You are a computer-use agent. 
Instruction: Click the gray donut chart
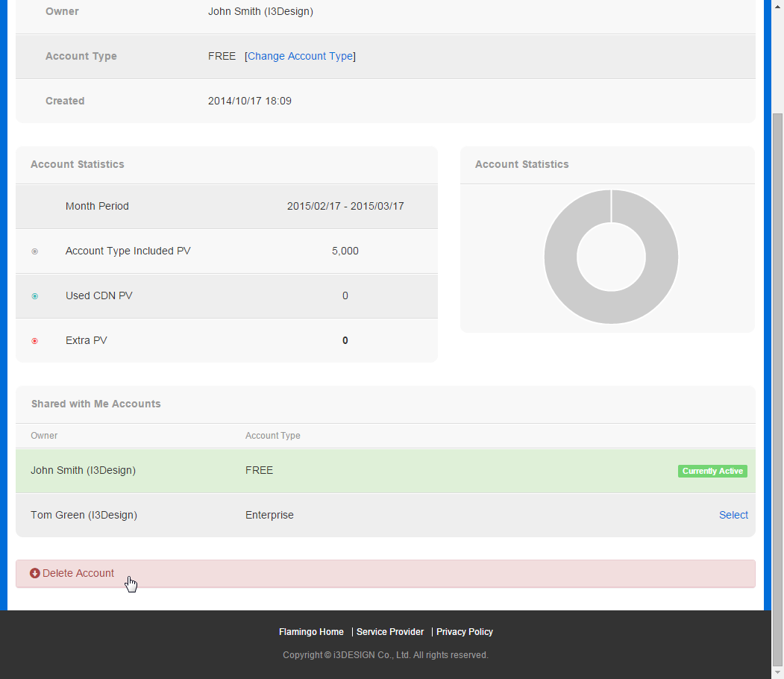[611, 257]
